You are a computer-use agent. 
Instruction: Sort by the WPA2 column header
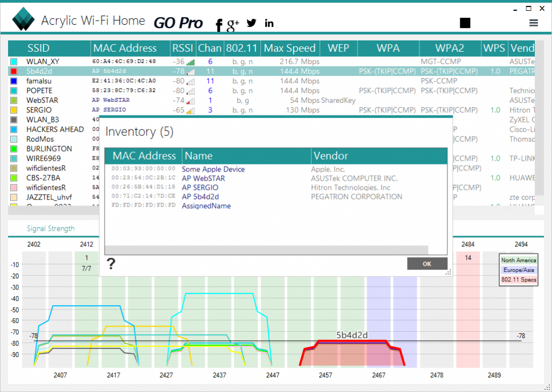[x=450, y=48]
